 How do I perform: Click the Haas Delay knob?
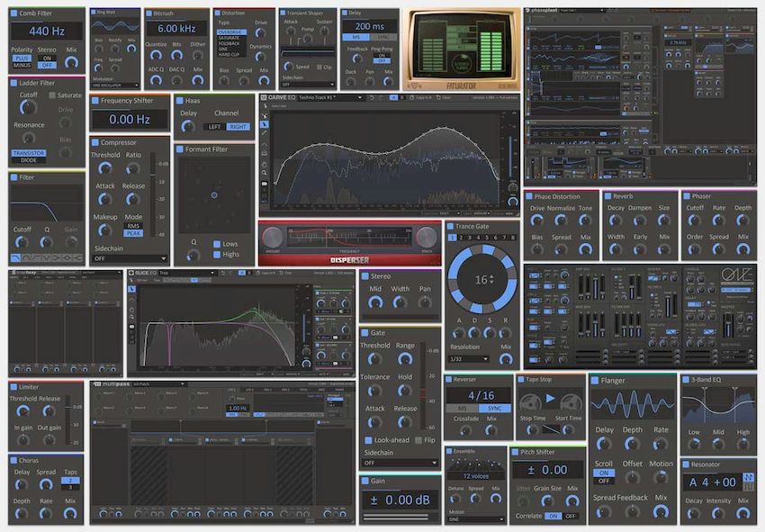click(188, 126)
